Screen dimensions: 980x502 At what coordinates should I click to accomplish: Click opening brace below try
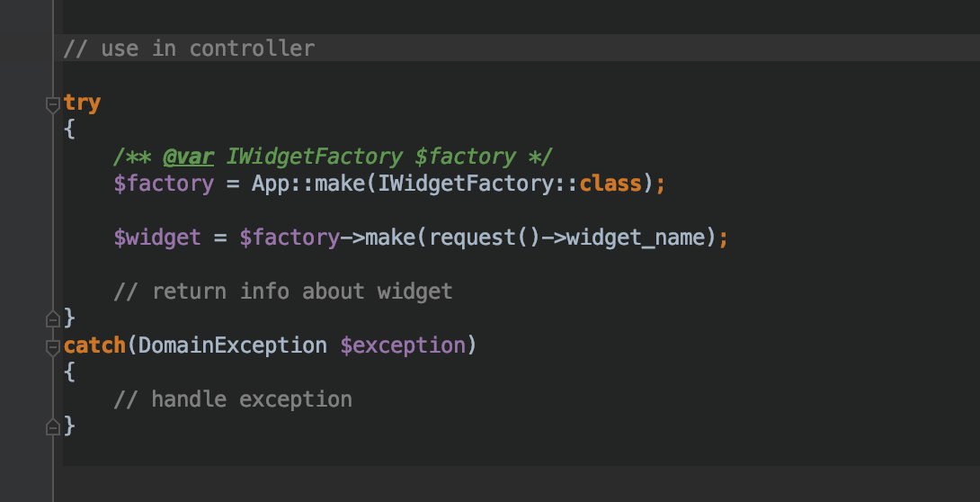click(69, 130)
